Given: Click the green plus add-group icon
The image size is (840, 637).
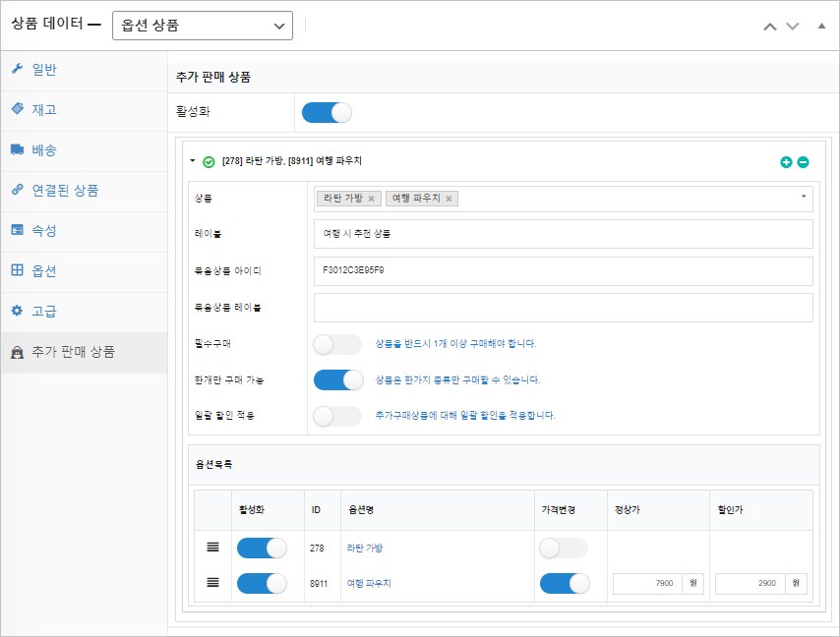Looking at the screenshot, I should point(786,162).
